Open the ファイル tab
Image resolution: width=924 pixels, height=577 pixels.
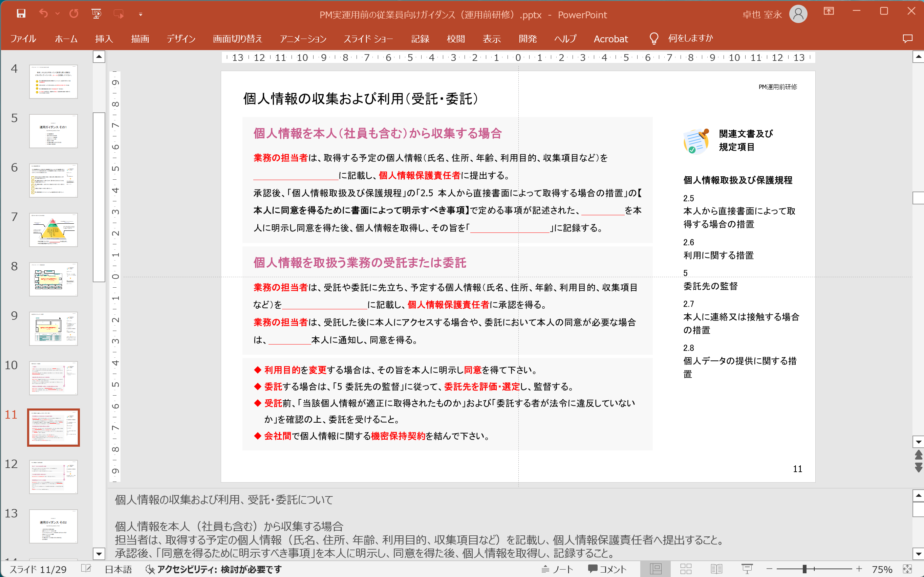point(23,39)
